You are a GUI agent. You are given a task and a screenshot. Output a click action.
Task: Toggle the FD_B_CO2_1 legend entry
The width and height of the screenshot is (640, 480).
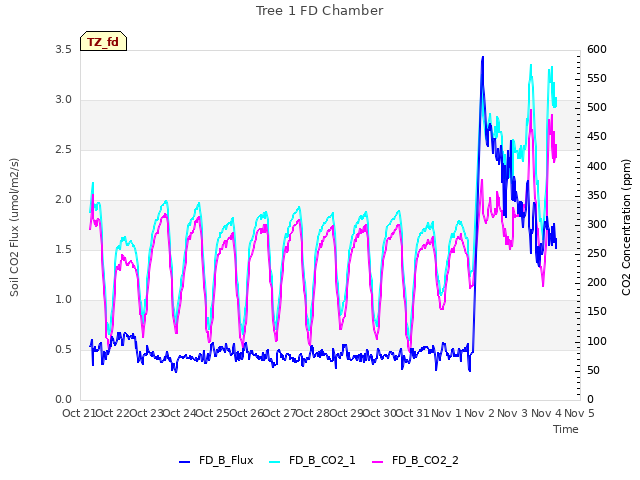coord(312,460)
